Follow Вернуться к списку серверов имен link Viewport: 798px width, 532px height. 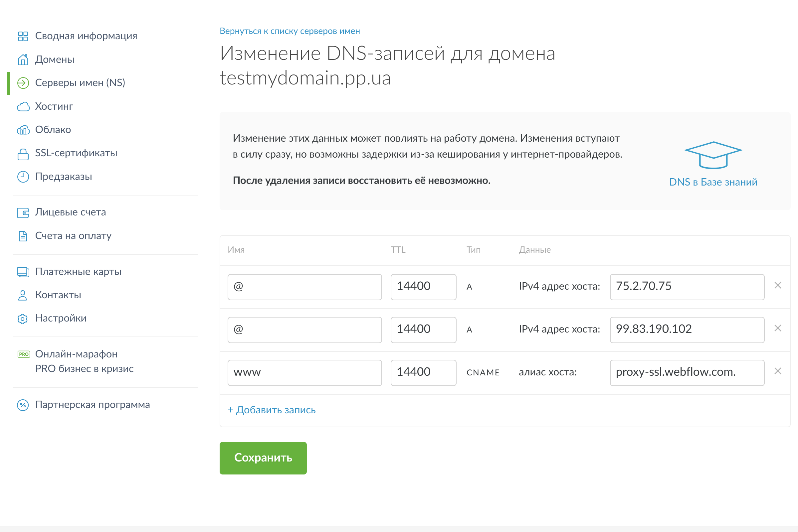coord(289,31)
